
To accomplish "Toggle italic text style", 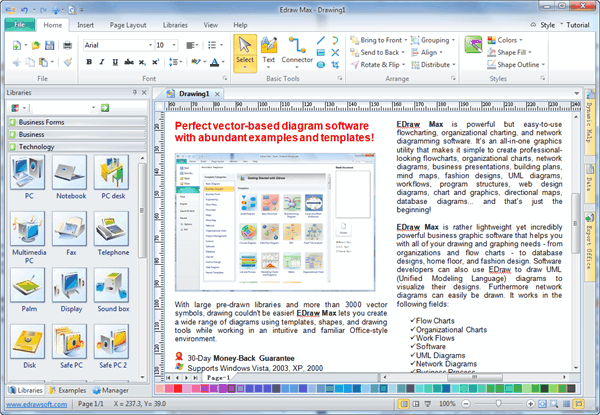I will (102, 62).
